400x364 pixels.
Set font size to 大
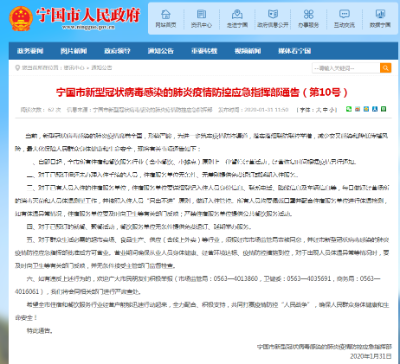(x=318, y=109)
